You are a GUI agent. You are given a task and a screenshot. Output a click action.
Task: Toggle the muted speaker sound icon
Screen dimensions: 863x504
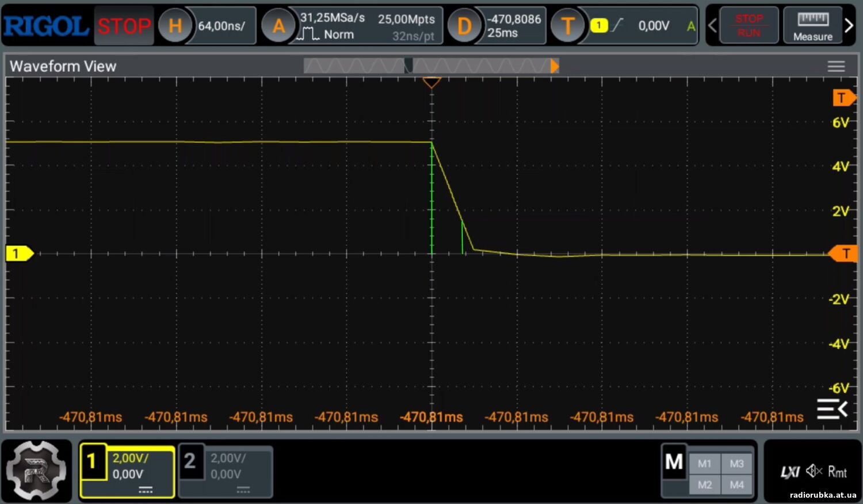tap(814, 472)
